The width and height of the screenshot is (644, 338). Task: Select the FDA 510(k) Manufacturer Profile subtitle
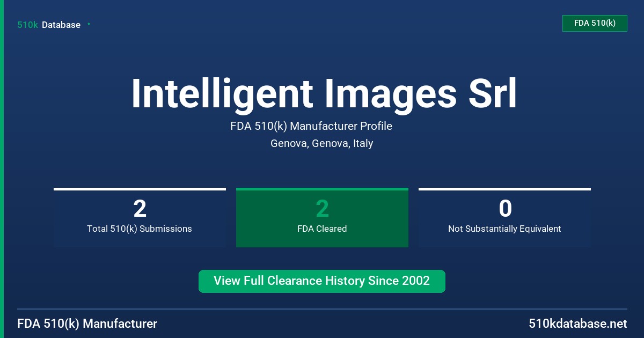pos(311,127)
